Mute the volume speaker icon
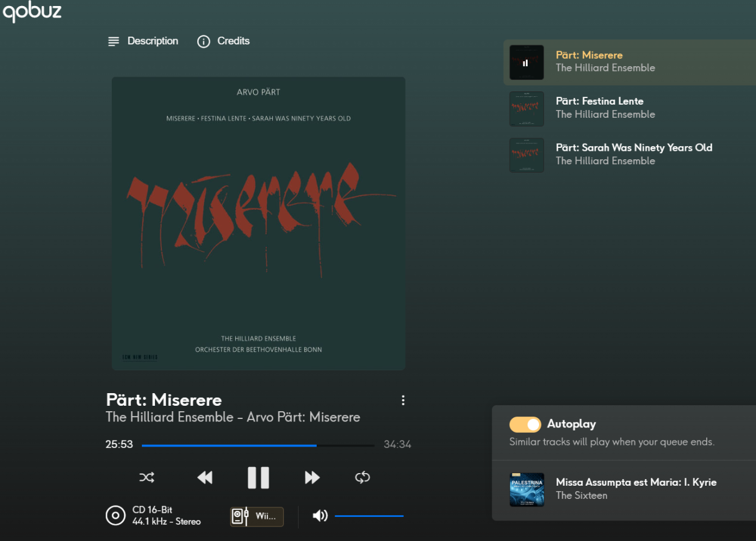The width and height of the screenshot is (756, 541). (320, 516)
